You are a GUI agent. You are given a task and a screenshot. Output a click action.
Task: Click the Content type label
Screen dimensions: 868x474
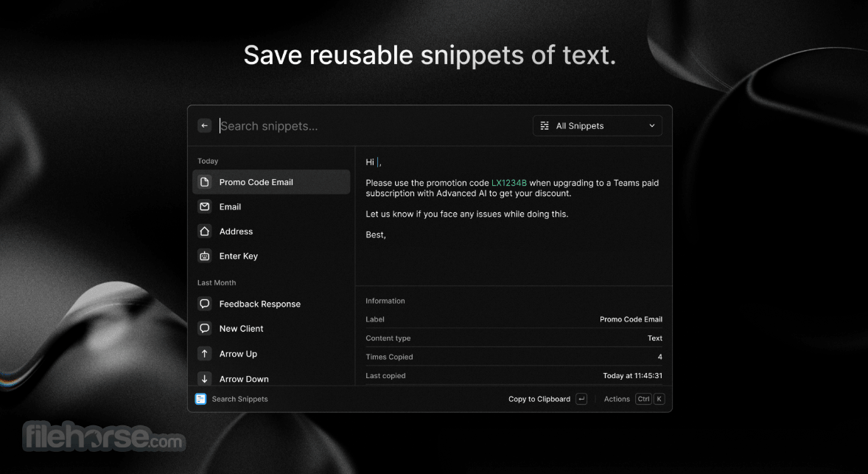(x=388, y=338)
